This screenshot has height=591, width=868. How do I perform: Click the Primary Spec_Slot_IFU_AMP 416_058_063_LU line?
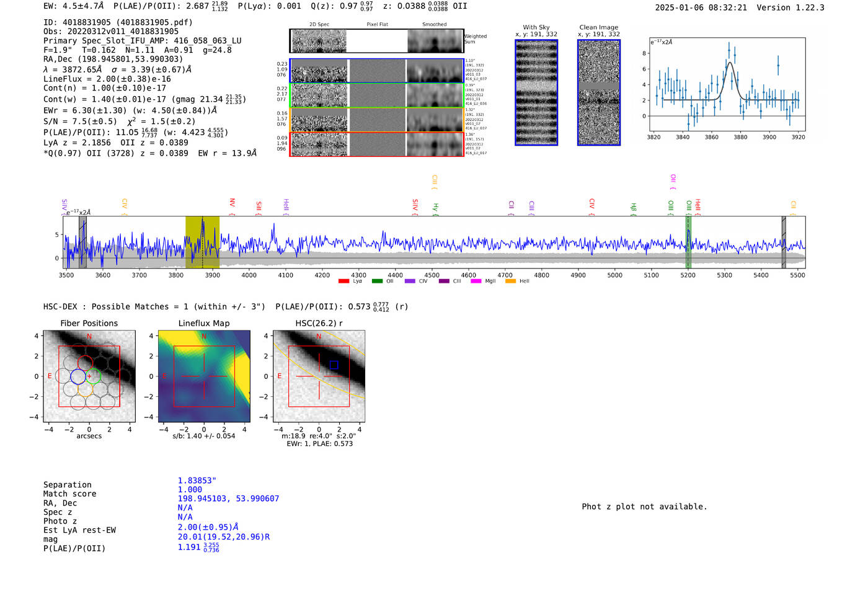click(x=143, y=41)
